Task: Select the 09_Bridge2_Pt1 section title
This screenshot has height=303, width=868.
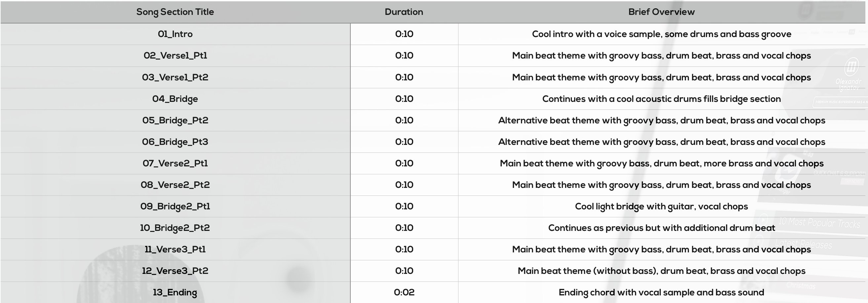Action: (175, 207)
